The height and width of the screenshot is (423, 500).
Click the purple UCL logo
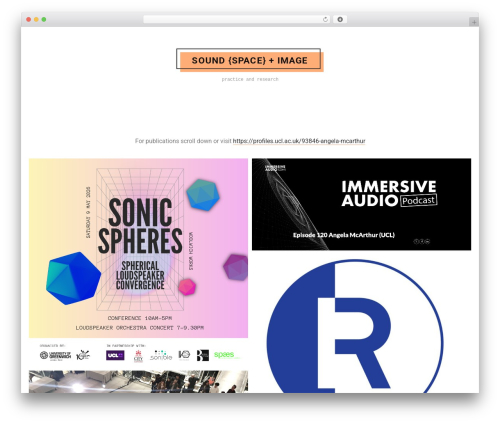[x=115, y=355]
